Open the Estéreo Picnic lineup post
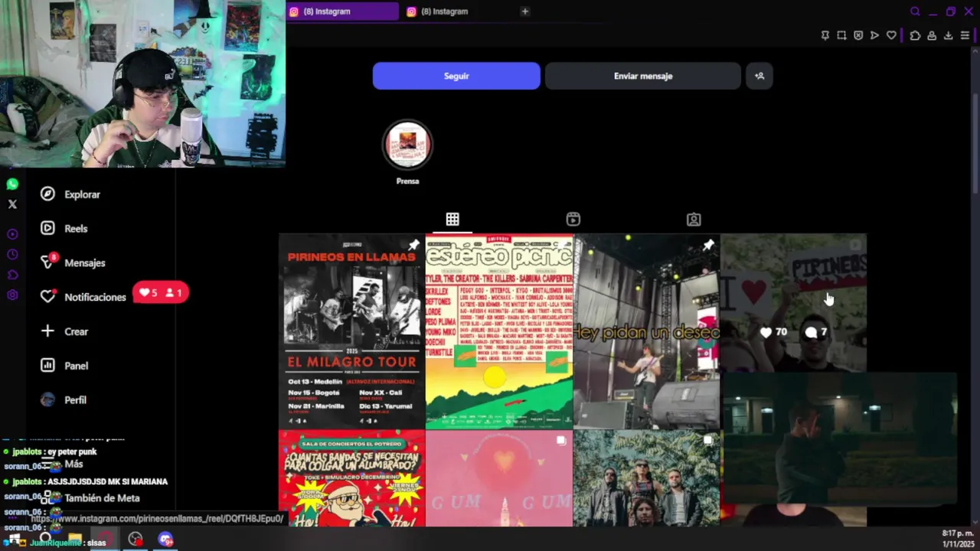This screenshot has height=551, width=980. click(x=499, y=331)
